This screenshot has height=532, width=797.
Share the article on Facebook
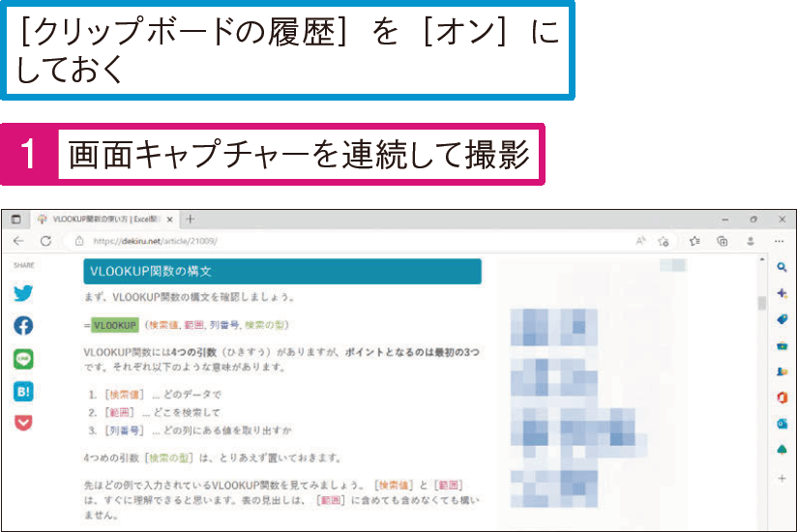(x=23, y=326)
